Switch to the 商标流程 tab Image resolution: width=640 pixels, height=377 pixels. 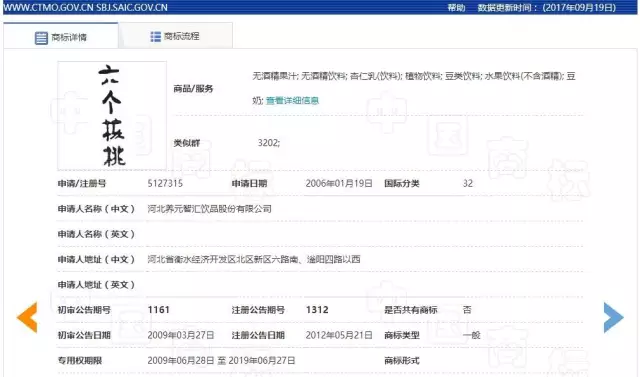pyautogui.click(x=176, y=36)
